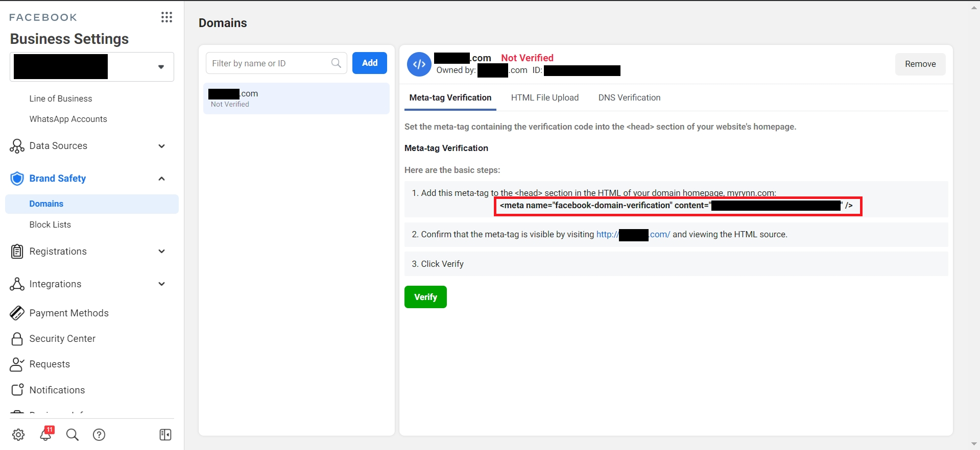Click the Notifications sidebar icon
The image size is (980, 450).
coord(17,390)
